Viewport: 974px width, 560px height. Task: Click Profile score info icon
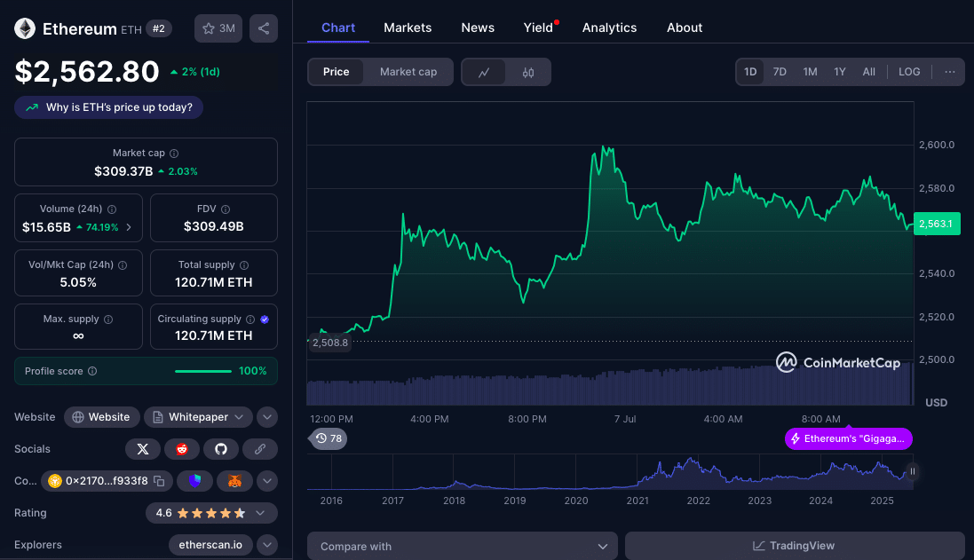point(92,371)
